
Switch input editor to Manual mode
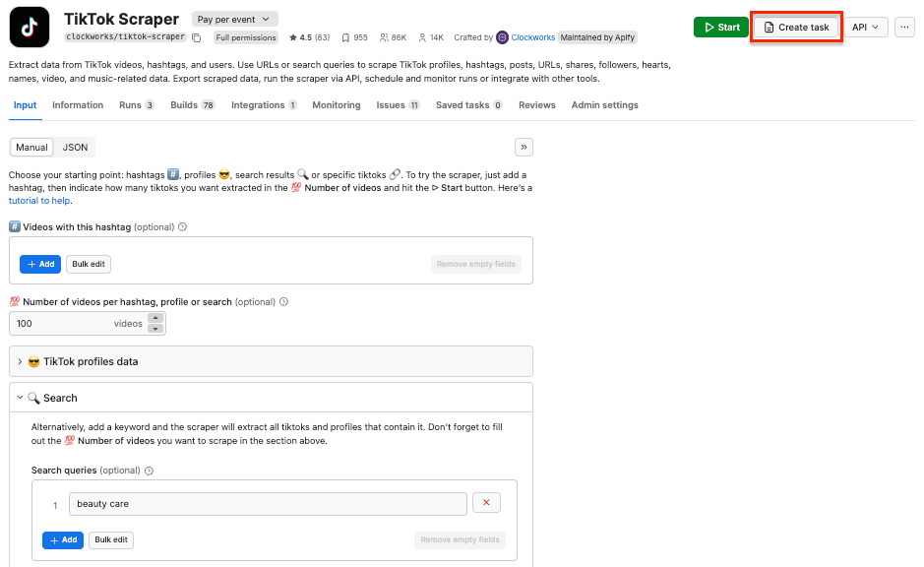[31, 146]
